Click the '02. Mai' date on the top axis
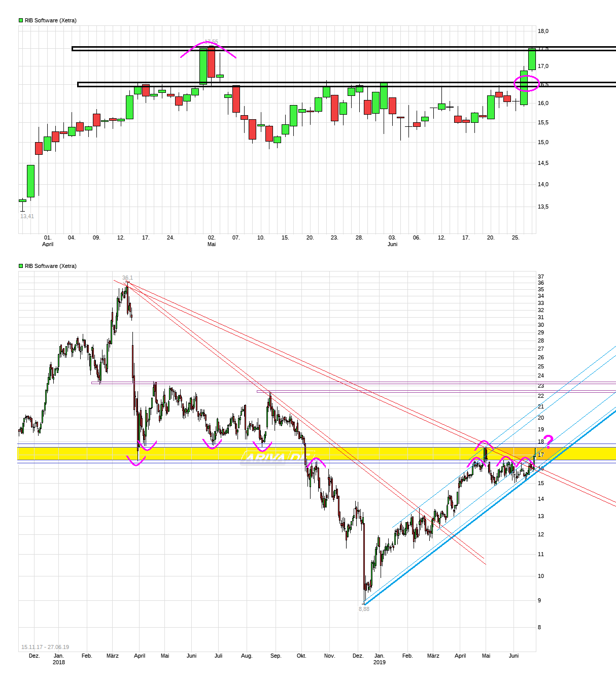The width and height of the screenshot is (616, 682). 212,241
